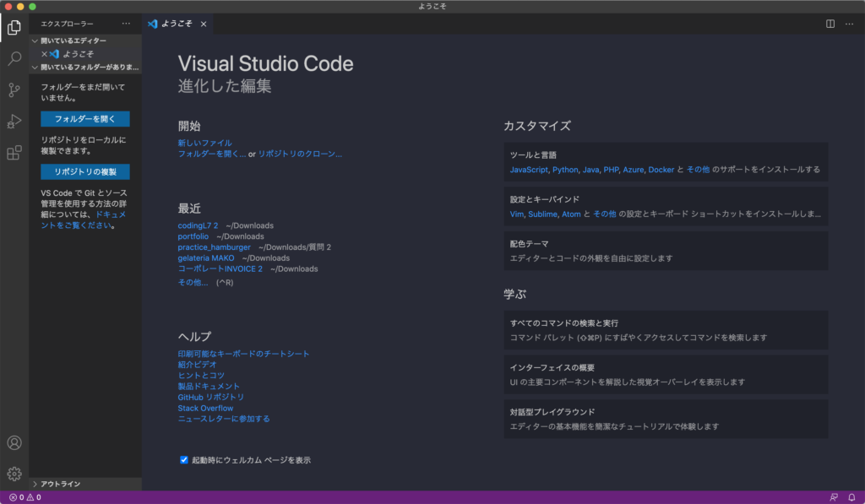The height and width of the screenshot is (504, 865).
Task: Select ようこそ entry in open editors
Action: (85, 54)
